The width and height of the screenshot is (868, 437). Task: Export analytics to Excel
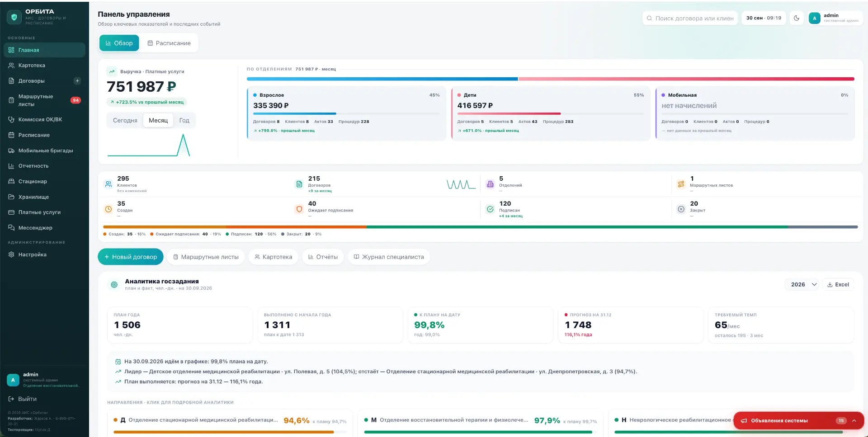838,285
